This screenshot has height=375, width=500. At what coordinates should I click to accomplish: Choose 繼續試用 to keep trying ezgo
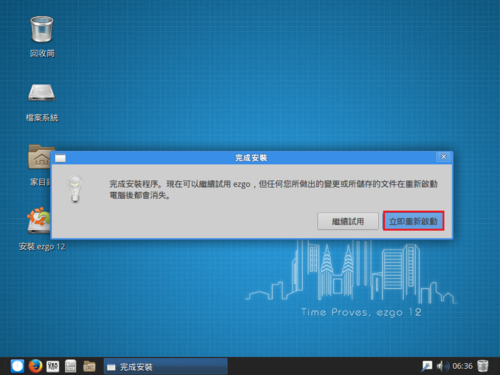348,221
